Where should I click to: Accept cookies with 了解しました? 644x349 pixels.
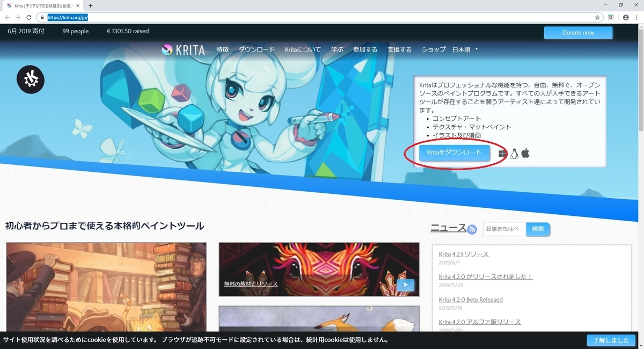611,340
